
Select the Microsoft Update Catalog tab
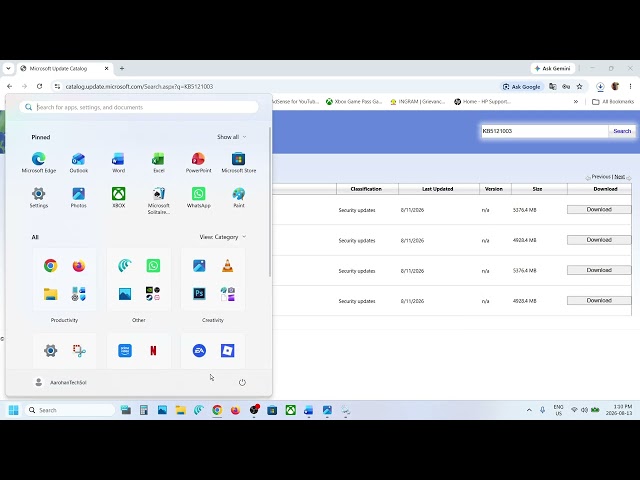pyautogui.click(x=65, y=69)
